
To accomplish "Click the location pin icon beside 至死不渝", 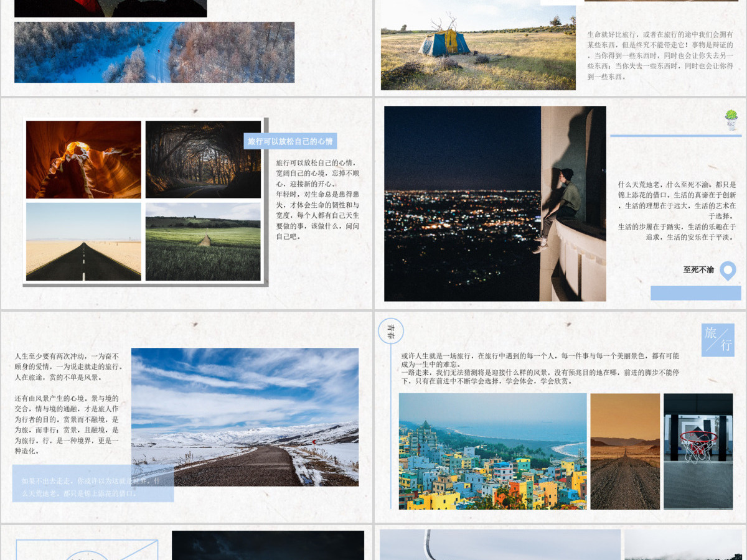I will coord(728,271).
